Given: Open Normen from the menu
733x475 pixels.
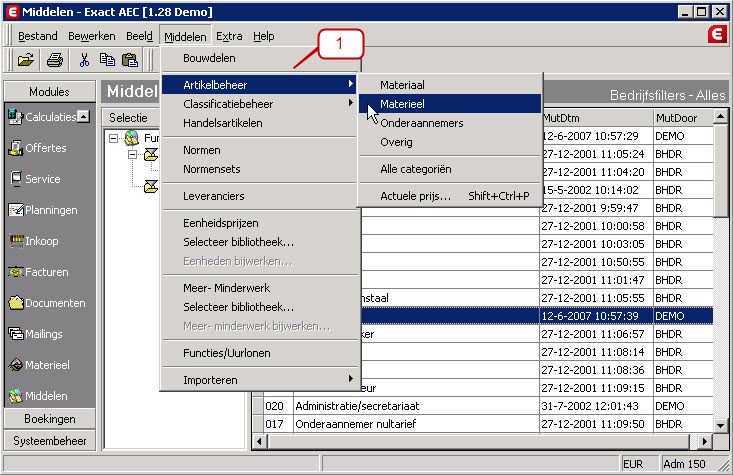Looking at the screenshot, I should click(x=259, y=150).
